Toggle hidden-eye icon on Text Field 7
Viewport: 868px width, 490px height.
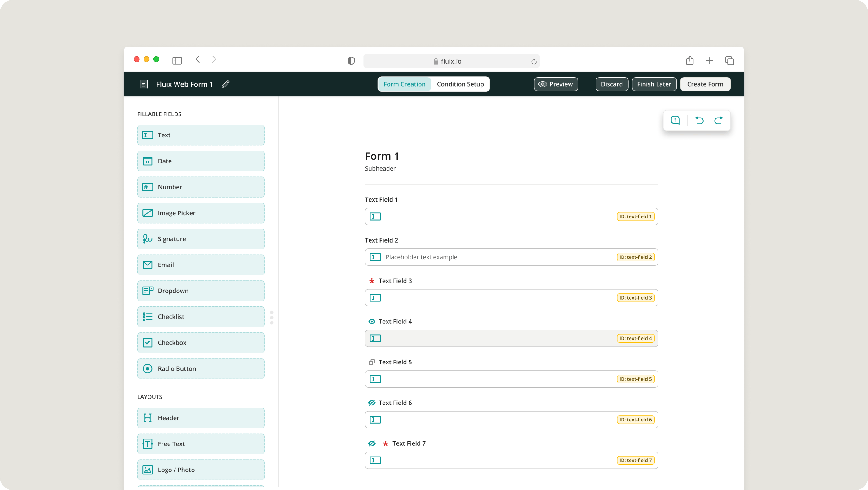pos(372,443)
